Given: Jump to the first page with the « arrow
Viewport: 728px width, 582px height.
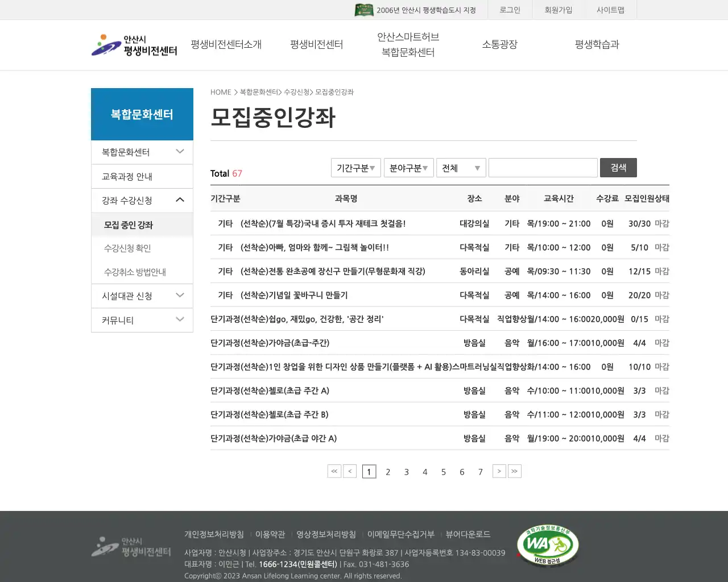Looking at the screenshot, I should (334, 471).
